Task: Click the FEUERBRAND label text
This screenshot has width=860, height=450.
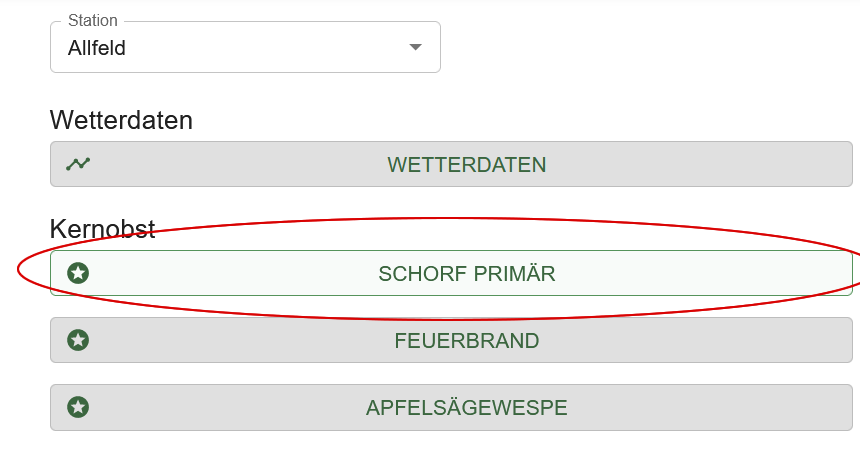Action: click(467, 341)
